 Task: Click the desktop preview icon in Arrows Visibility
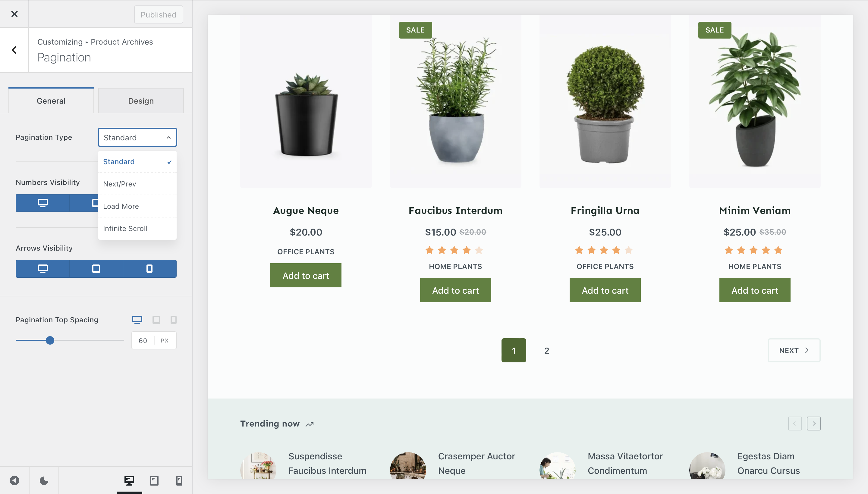point(42,268)
